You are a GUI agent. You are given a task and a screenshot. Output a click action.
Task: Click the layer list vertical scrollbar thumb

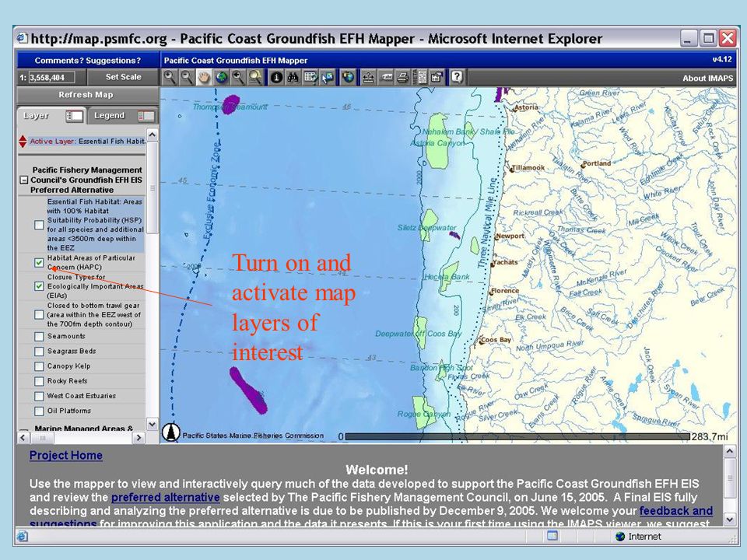click(152, 188)
